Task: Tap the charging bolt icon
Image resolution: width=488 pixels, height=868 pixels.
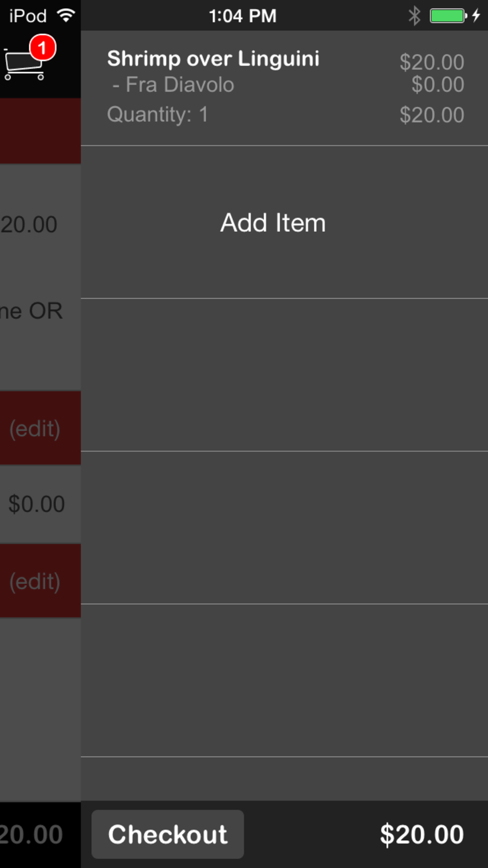Action: [x=476, y=16]
